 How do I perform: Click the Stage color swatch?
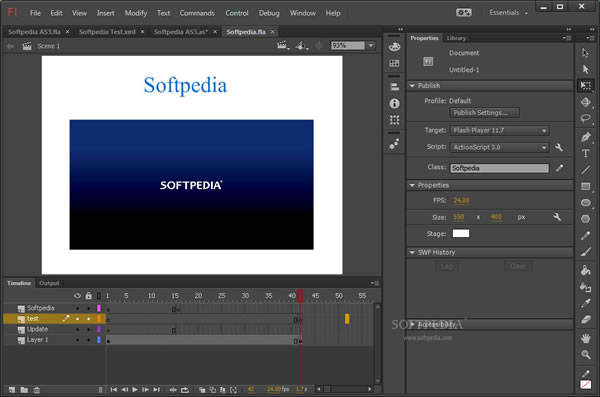[x=461, y=234]
